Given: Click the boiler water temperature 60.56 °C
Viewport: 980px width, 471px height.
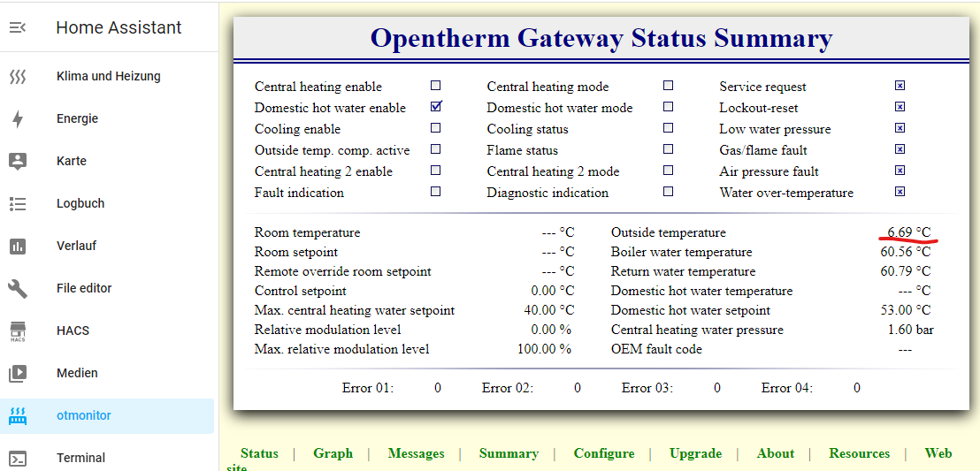Looking at the screenshot, I should (x=905, y=253).
